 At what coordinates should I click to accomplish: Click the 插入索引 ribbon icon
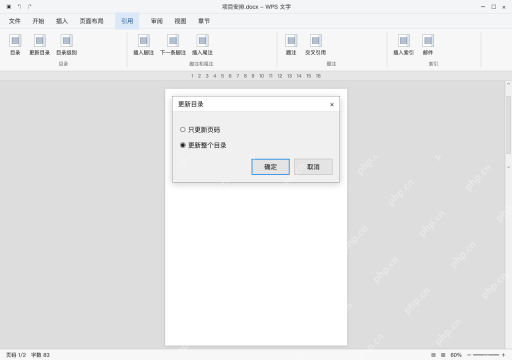(404, 41)
